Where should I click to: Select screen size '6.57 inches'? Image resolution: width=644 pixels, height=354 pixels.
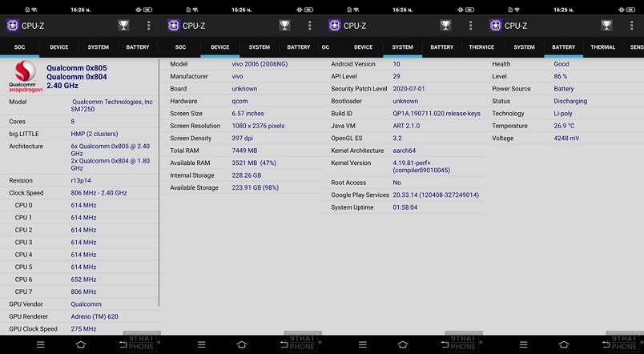pyautogui.click(x=248, y=114)
